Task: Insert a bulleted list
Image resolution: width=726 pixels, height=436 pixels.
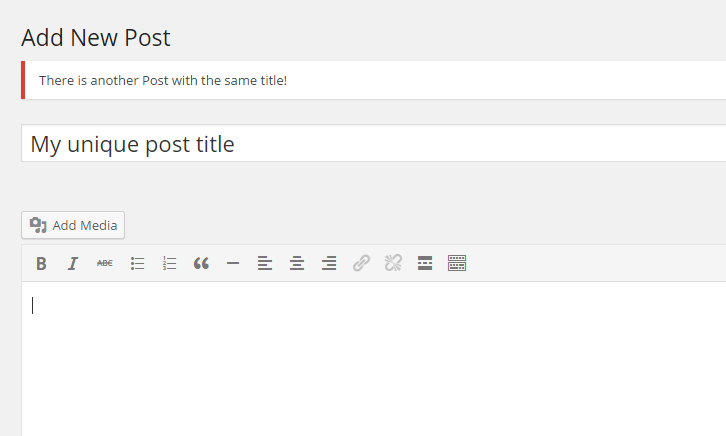Action: click(137, 263)
